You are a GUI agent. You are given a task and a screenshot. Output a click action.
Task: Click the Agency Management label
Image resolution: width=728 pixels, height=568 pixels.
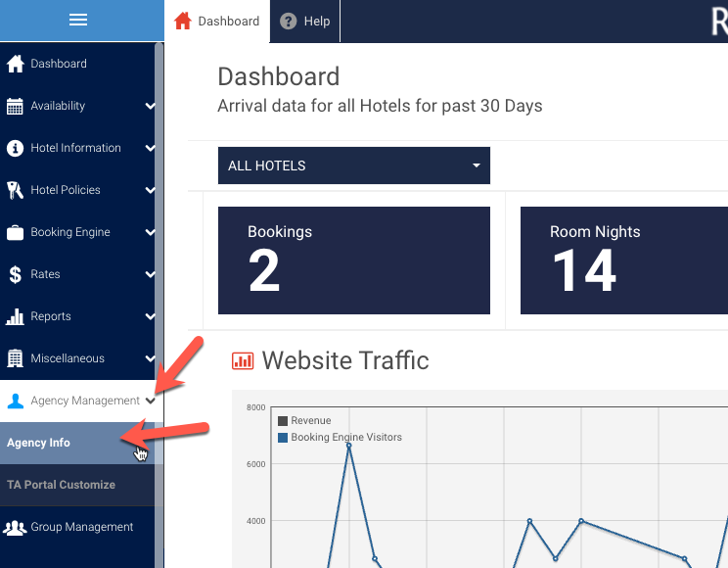point(85,401)
